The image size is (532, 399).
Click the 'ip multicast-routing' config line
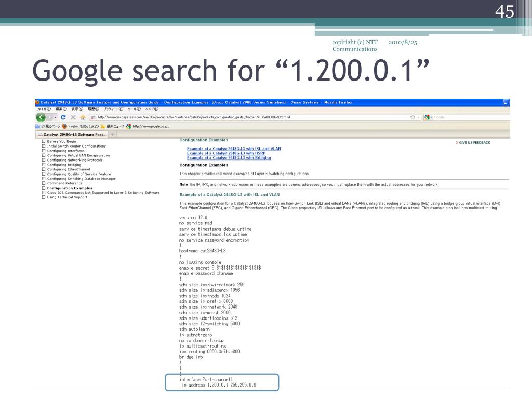pyautogui.click(x=203, y=346)
